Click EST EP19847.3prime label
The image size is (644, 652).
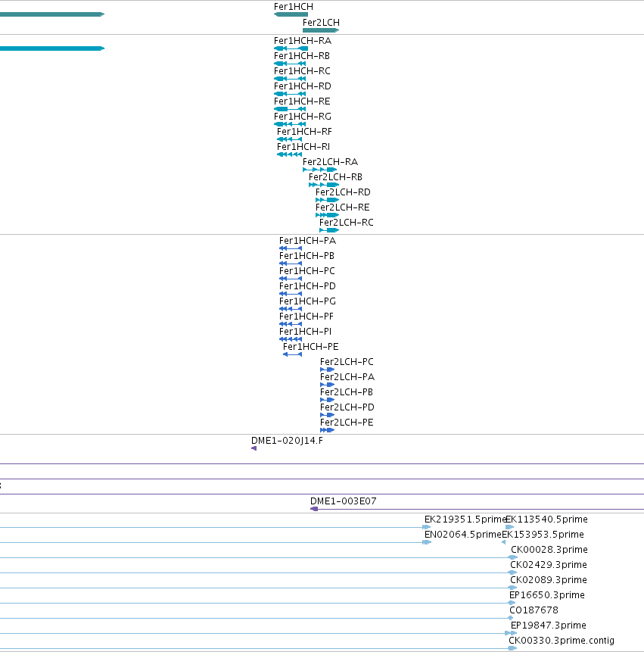coord(549,625)
